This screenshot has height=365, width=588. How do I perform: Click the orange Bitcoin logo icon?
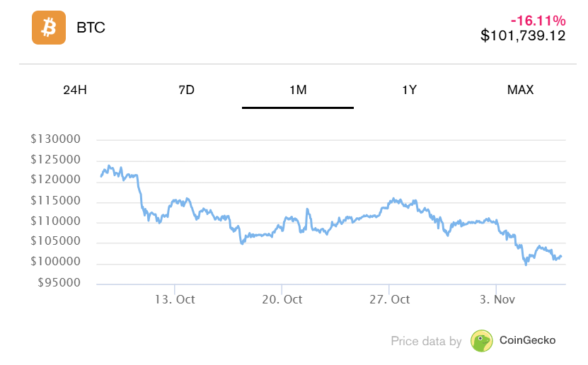[x=49, y=28]
